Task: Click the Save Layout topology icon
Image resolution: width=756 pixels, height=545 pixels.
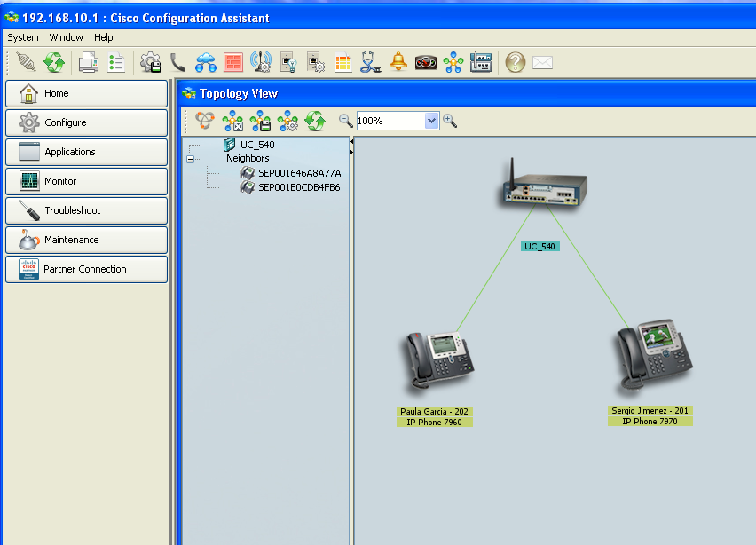Action: pos(260,121)
